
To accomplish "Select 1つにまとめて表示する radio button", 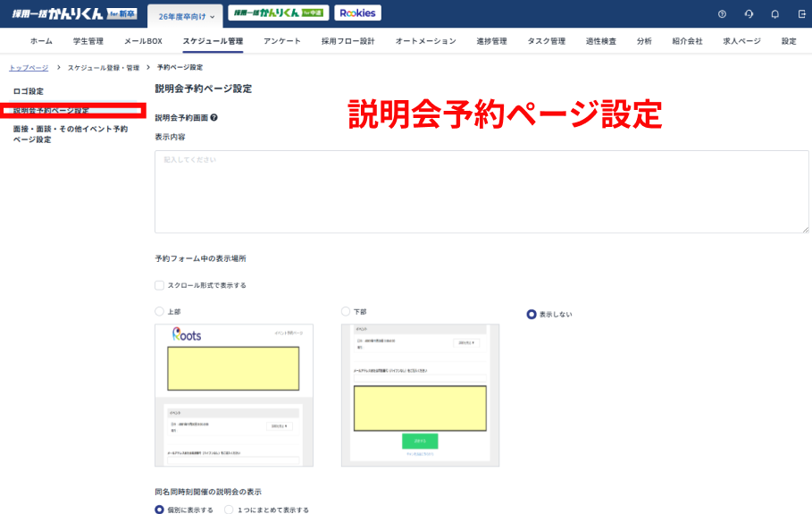I will point(229,510).
